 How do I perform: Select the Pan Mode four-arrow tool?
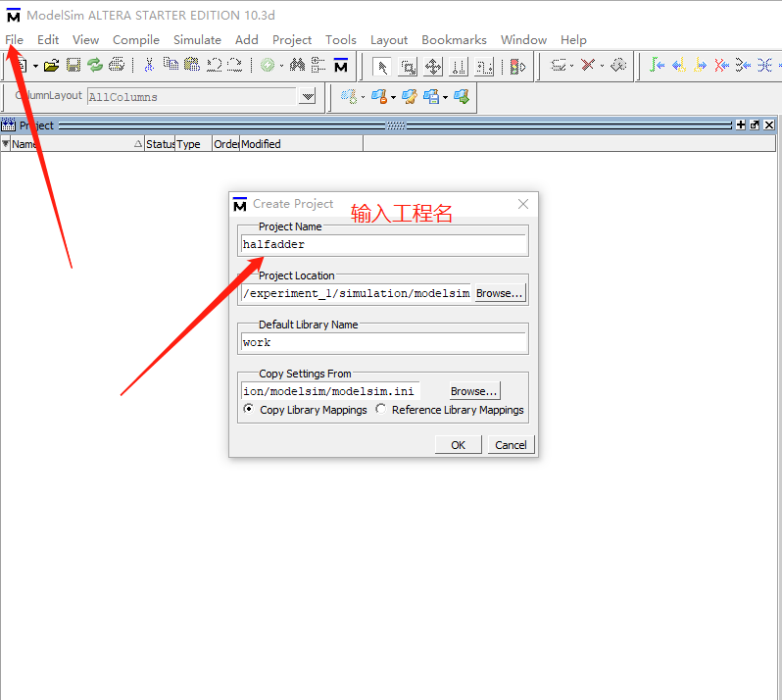tap(433, 67)
